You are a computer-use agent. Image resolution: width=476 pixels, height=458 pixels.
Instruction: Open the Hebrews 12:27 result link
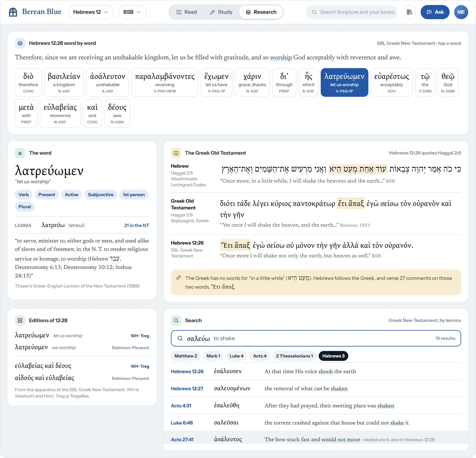(x=187, y=389)
